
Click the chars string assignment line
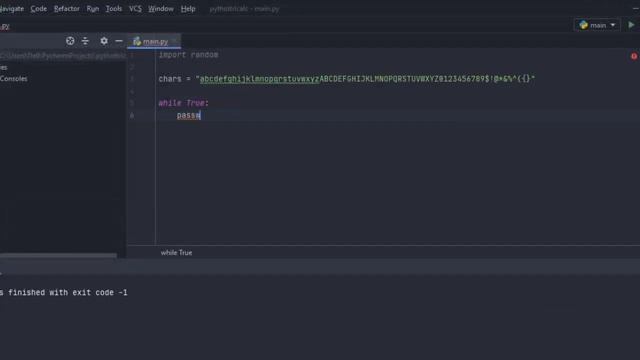tap(347, 79)
